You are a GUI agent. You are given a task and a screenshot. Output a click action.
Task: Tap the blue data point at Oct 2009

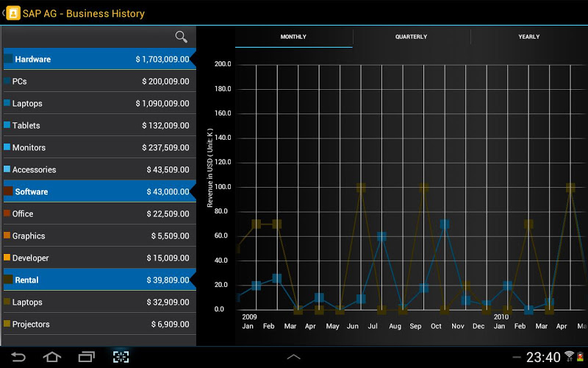pos(445,224)
